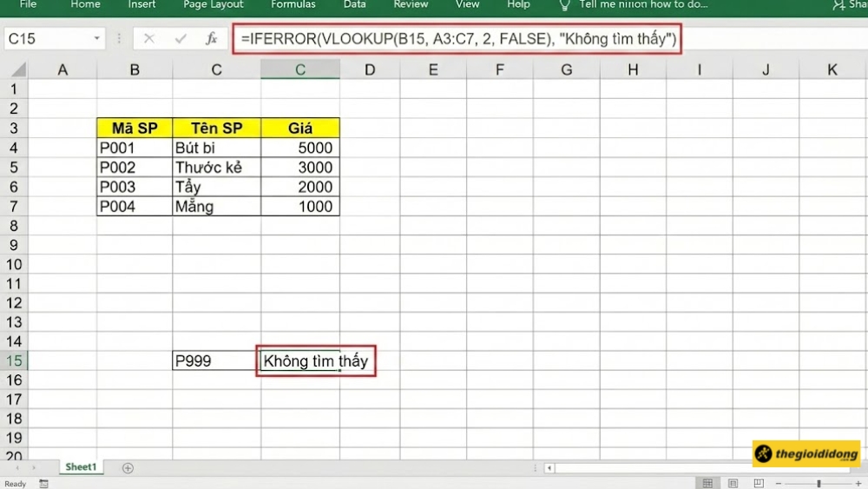Open the Formulas ribbon tab
Screen dimensions: 868x489
point(293,4)
